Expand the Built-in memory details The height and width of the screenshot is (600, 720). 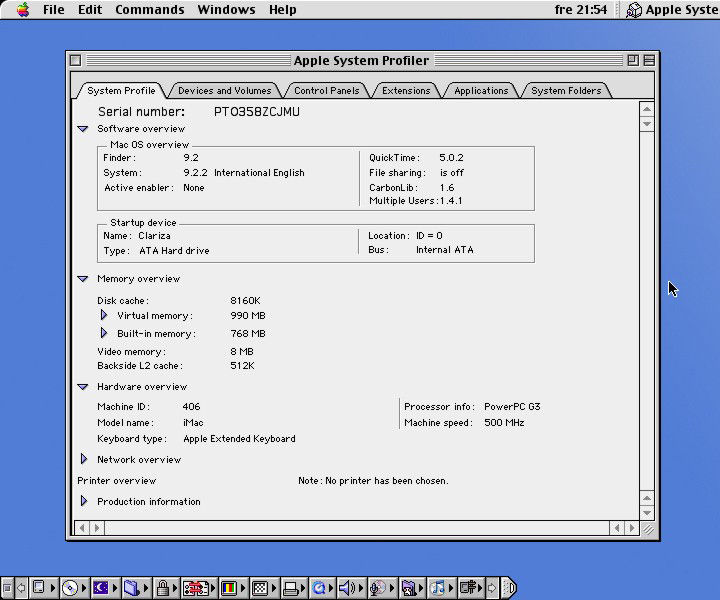[104, 333]
